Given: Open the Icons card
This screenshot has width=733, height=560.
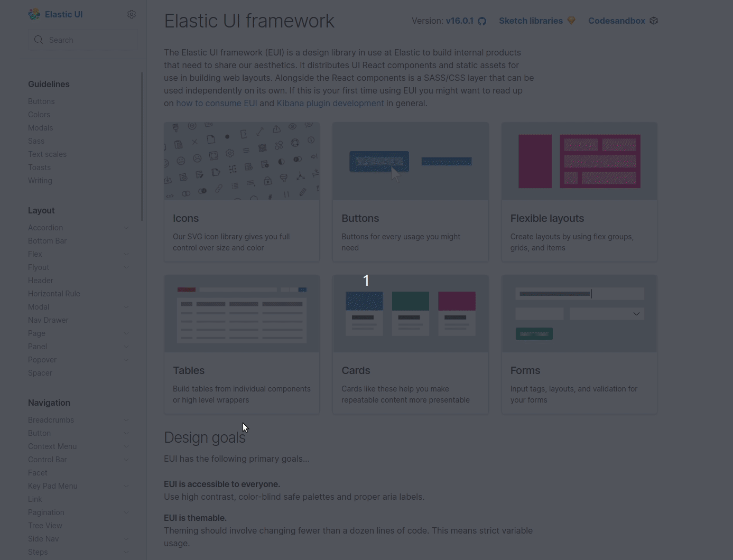Looking at the screenshot, I should click(x=242, y=192).
